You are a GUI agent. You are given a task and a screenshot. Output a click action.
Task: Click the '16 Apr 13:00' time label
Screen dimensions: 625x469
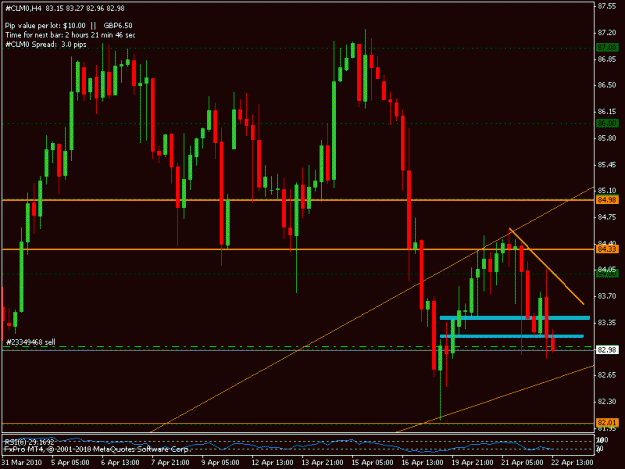click(x=422, y=462)
